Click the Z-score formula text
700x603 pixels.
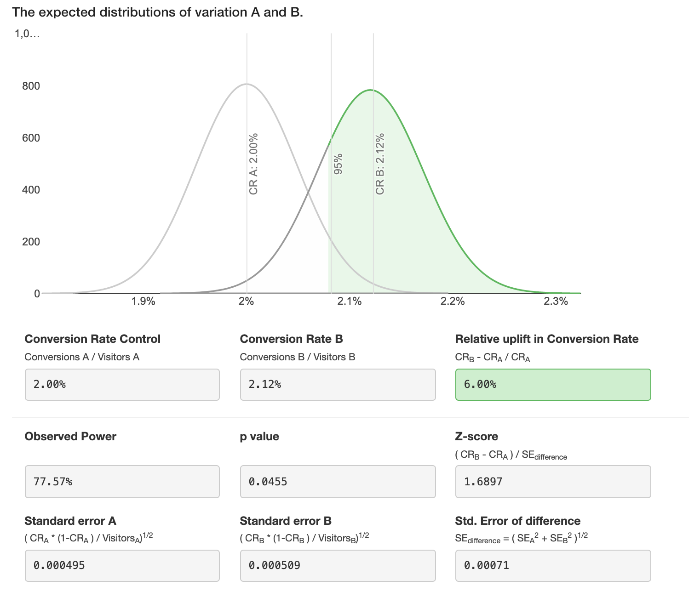point(511,455)
